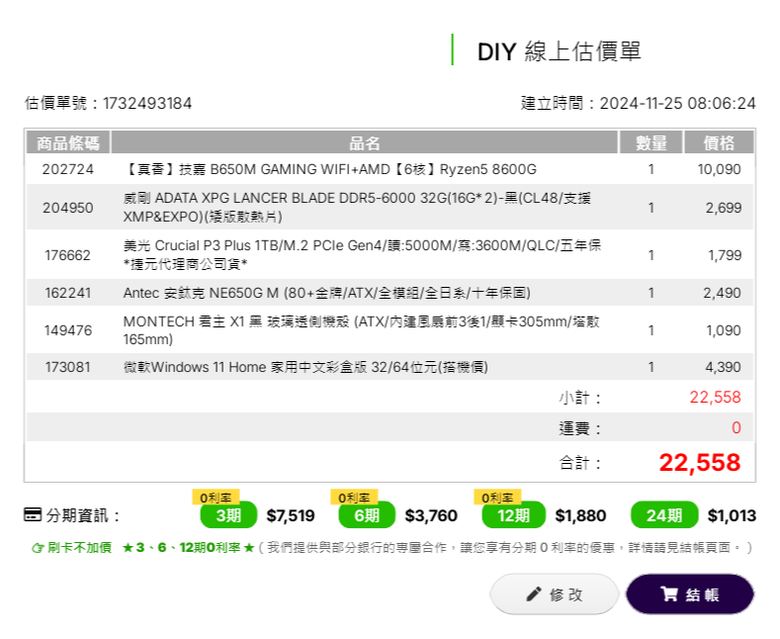Click the 3、6、12期0利率 green promo text
This screenshot has width=780, height=639.
coord(189,548)
